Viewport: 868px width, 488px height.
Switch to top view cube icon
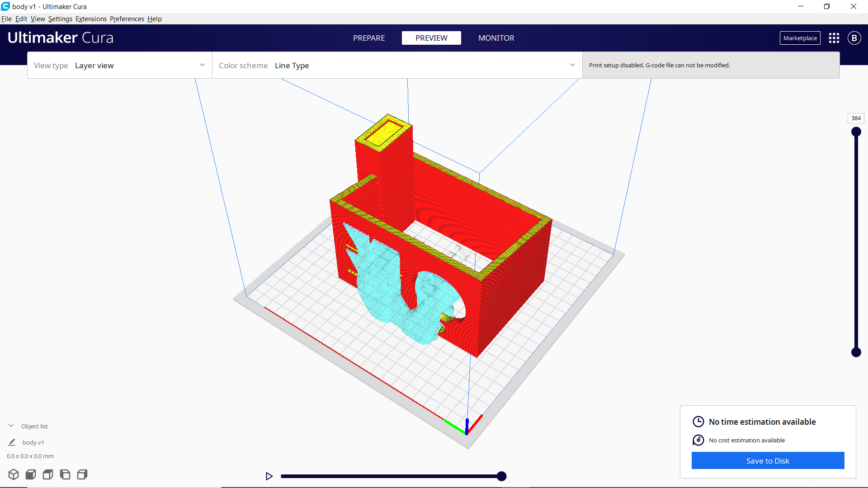(x=48, y=474)
